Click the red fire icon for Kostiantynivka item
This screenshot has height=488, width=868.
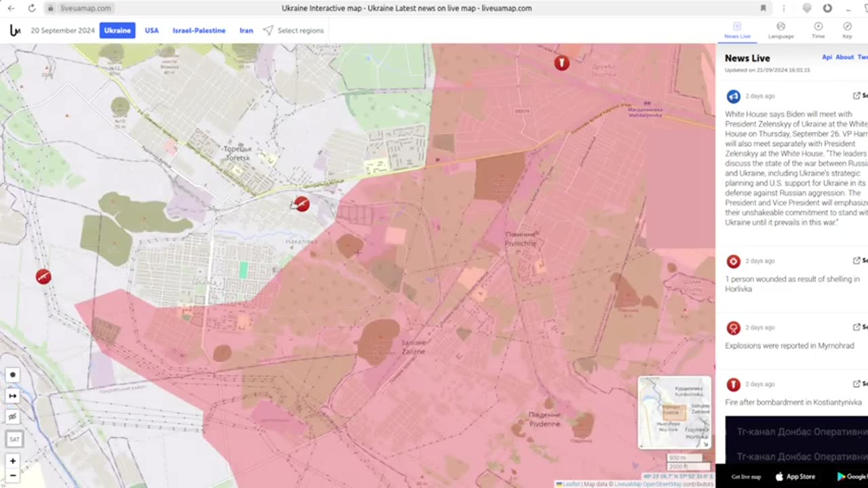tap(733, 384)
